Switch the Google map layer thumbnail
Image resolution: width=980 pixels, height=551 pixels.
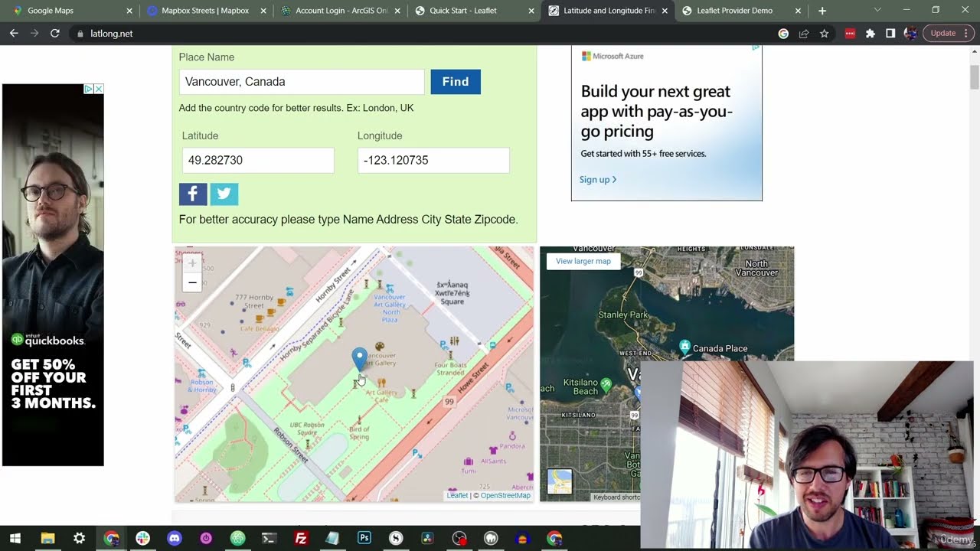tap(559, 482)
